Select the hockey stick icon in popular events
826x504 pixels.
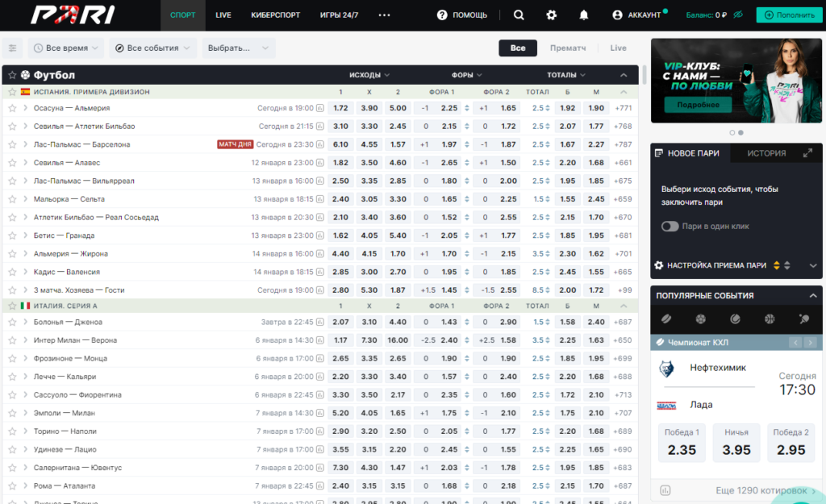(x=666, y=319)
